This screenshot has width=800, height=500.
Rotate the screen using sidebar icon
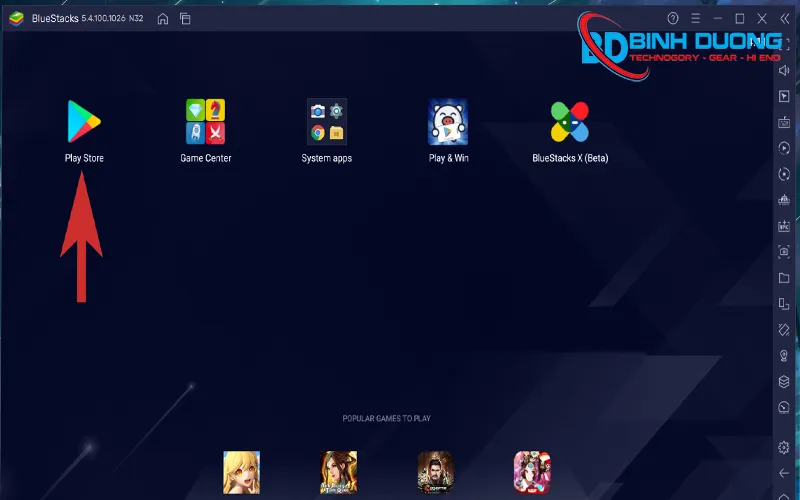coord(784,304)
